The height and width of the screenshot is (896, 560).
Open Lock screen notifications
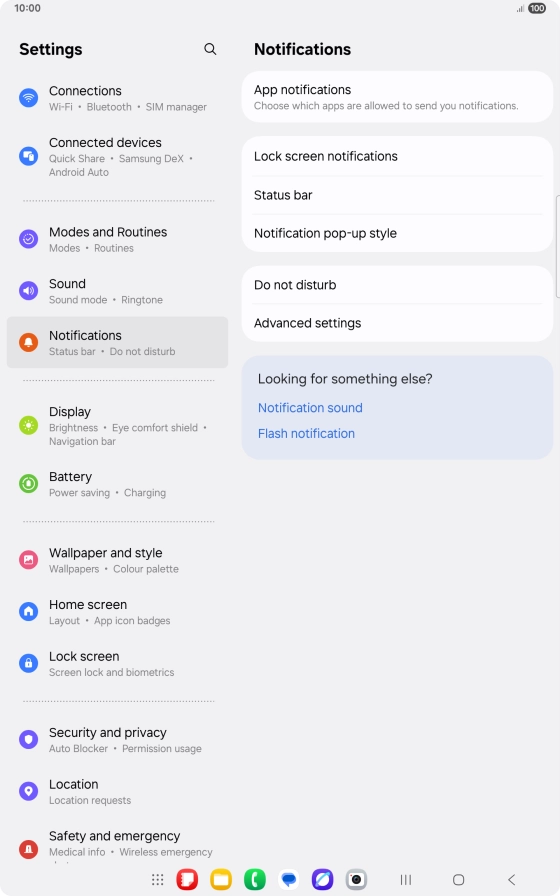[397, 157]
